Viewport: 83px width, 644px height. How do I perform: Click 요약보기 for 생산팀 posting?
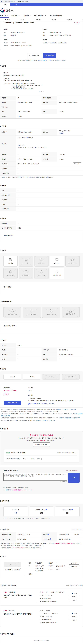(74, 617)
